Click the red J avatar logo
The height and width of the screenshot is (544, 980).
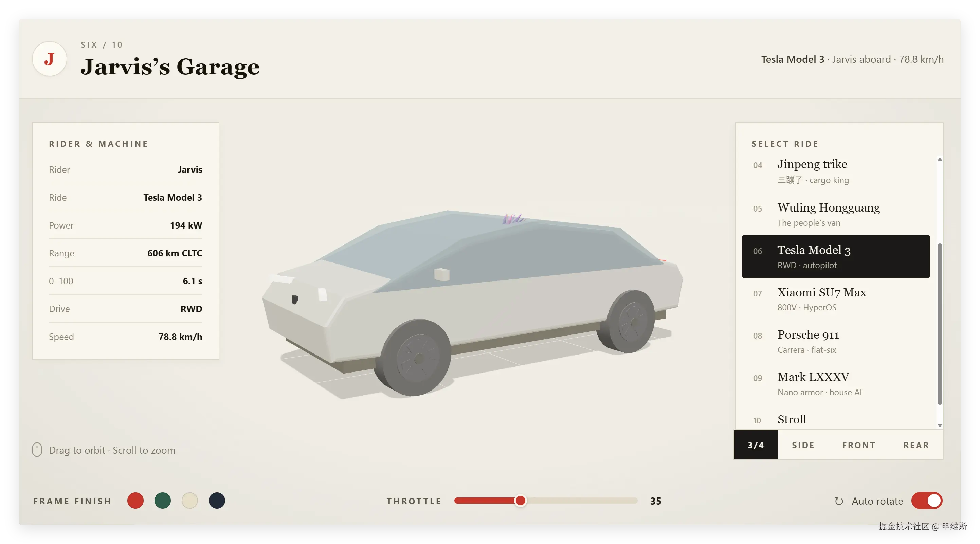point(50,59)
